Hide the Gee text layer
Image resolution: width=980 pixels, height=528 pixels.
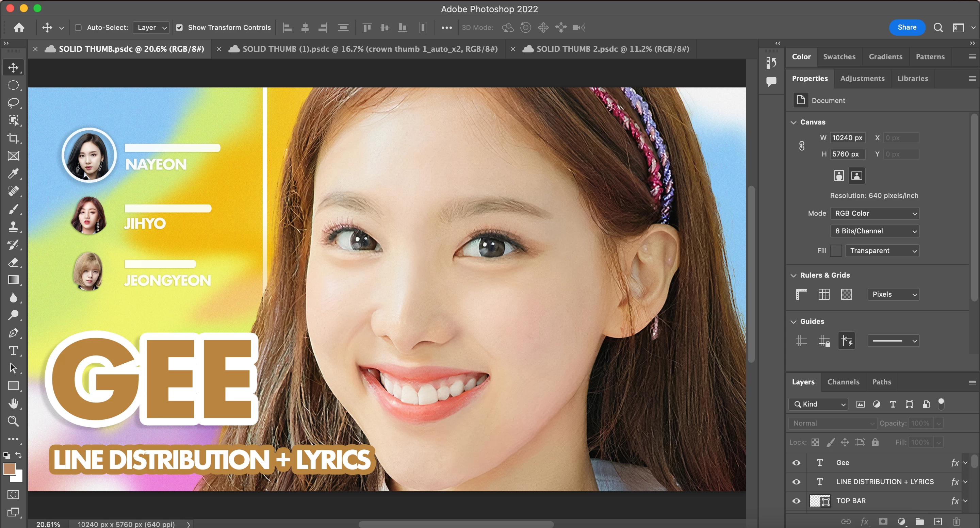point(796,463)
